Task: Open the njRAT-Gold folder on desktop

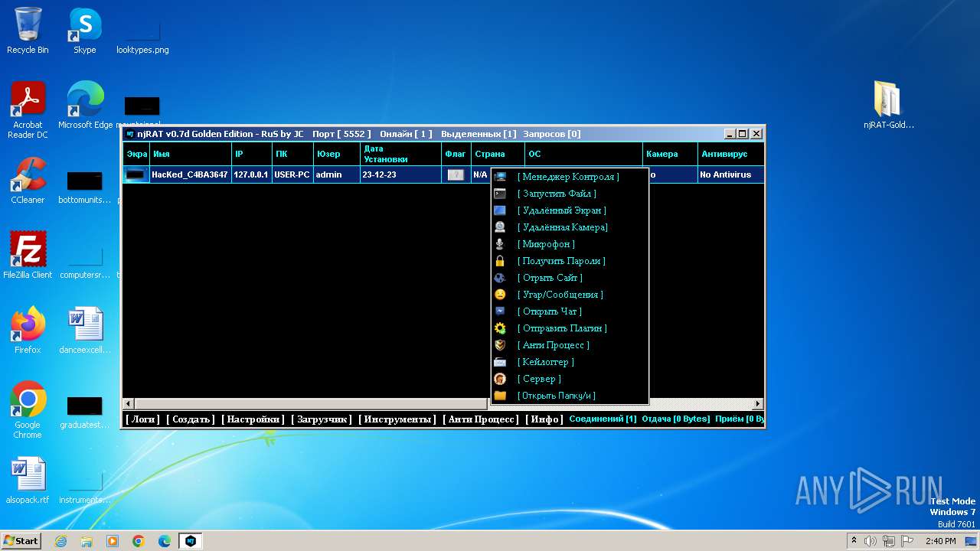Action: (889, 105)
